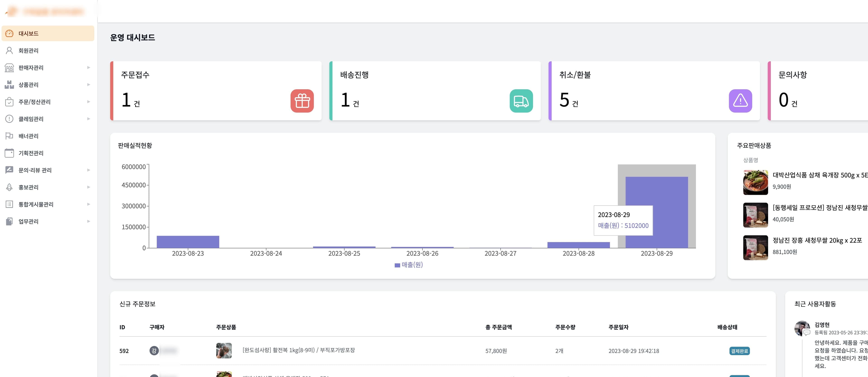Click the 업무관리 clipboard icon
Viewport: 868px width, 377px height.
[x=9, y=221]
